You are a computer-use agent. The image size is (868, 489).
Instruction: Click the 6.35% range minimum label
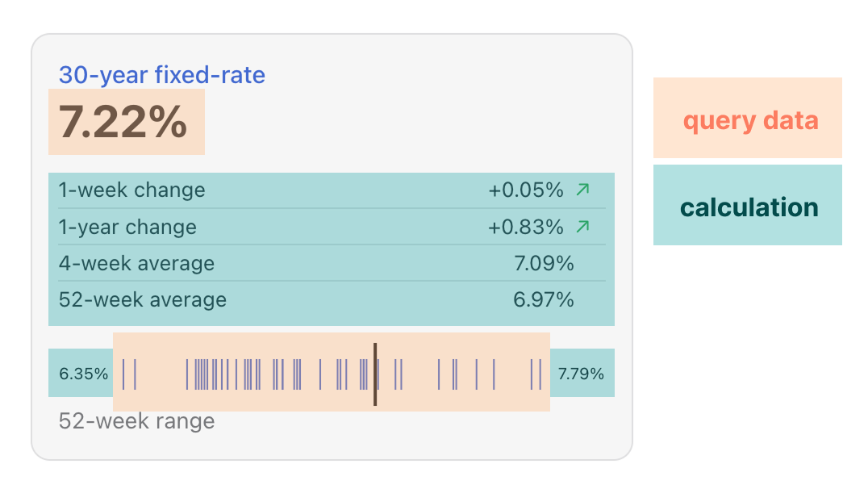pos(83,374)
